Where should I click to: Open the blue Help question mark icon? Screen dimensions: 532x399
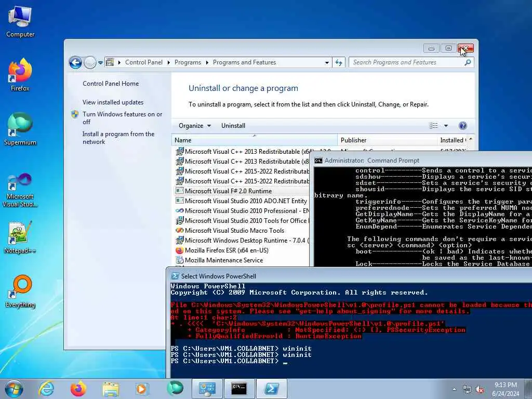[462, 126]
